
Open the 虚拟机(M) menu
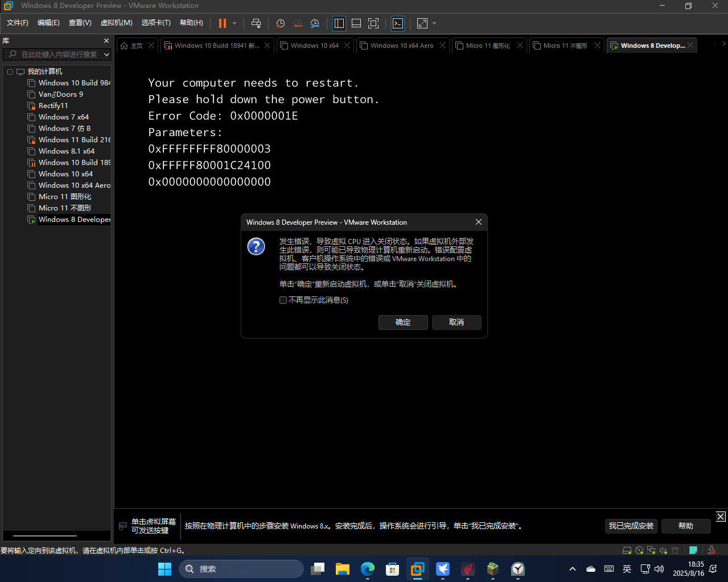pos(117,23)
